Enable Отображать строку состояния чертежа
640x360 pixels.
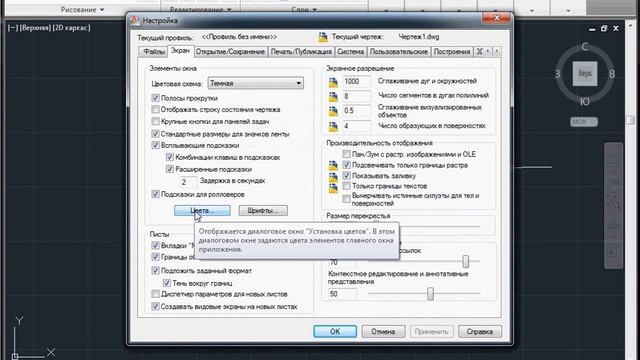click(155, 109)
